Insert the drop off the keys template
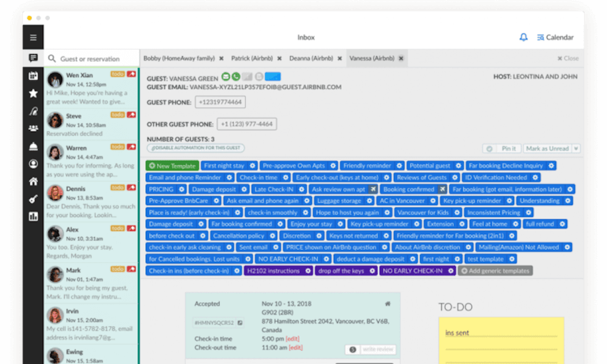 341,271
